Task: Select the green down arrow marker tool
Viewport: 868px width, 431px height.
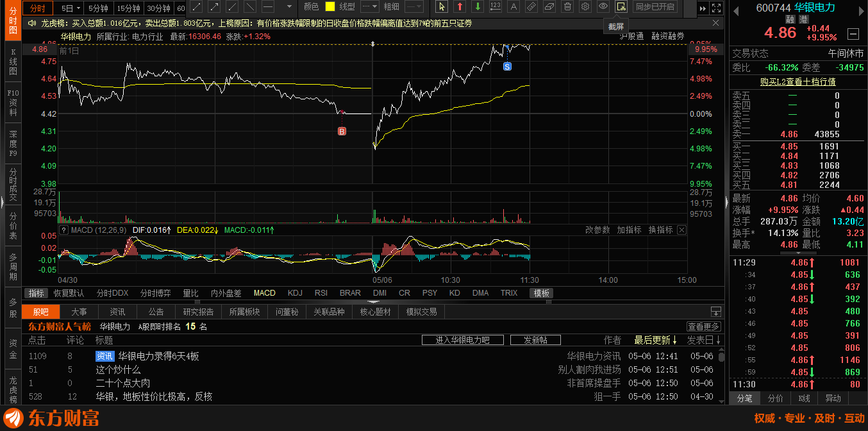Action: click(478, 6)
